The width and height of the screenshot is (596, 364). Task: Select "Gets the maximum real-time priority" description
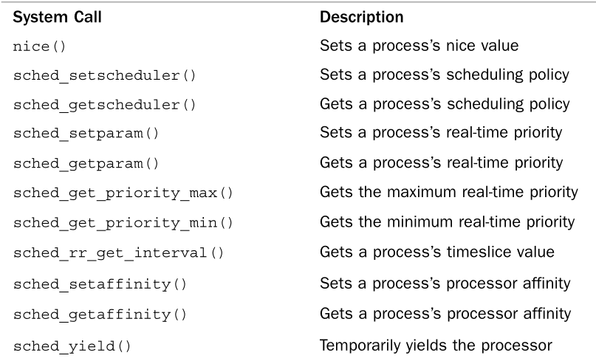(448, 193)
